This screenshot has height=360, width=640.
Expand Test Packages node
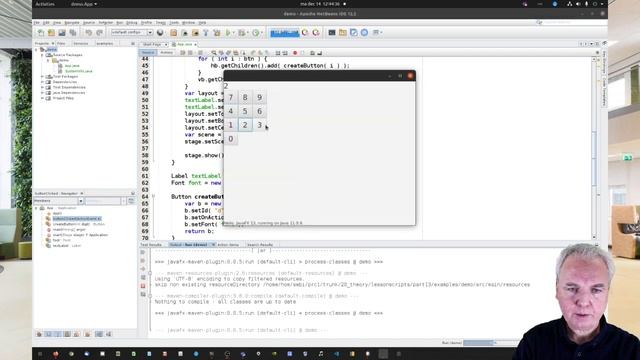[42, 76]
